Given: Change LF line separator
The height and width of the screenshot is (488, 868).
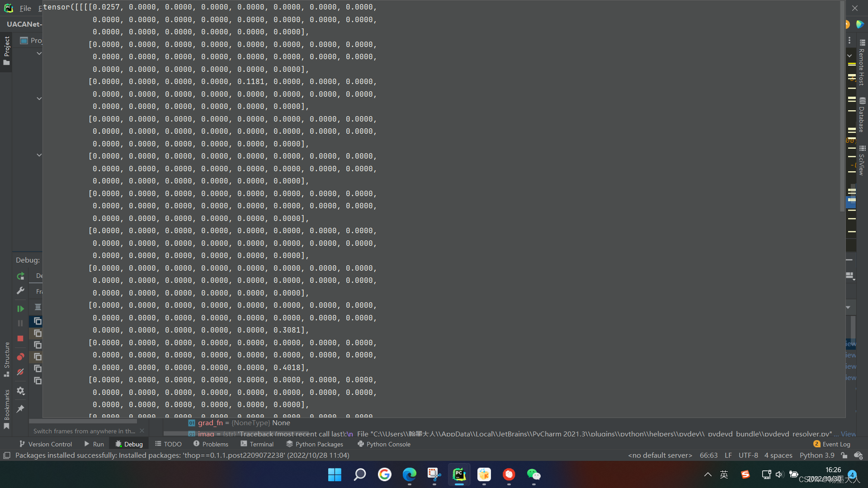Looking at the screenshot, I should [728, 455].
